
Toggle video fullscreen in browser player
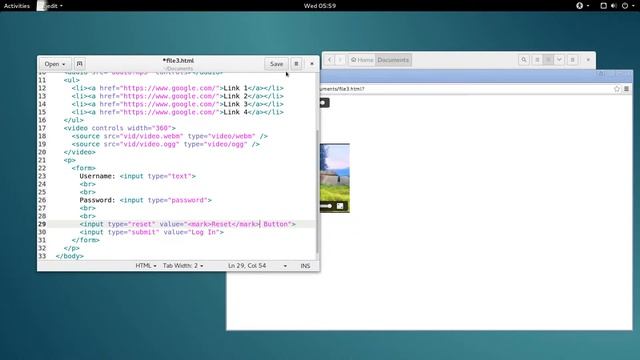(340, 206)
